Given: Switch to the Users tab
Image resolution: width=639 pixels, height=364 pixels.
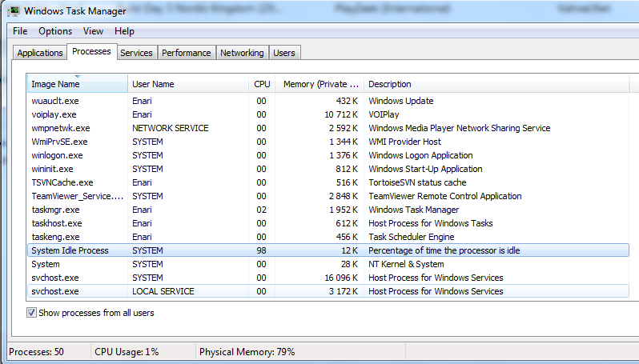Looking at the screenshot, I should [x=284, y=53].
